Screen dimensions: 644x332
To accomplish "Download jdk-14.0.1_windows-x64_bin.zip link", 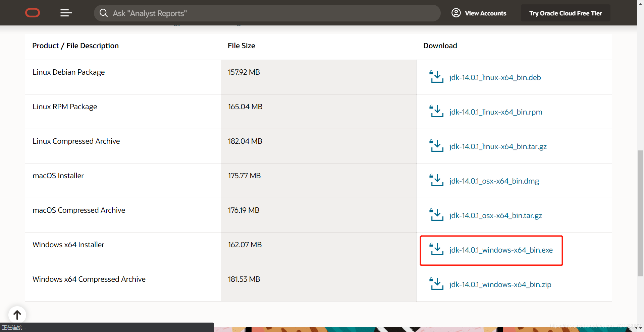I will click(x=500, y=284).
